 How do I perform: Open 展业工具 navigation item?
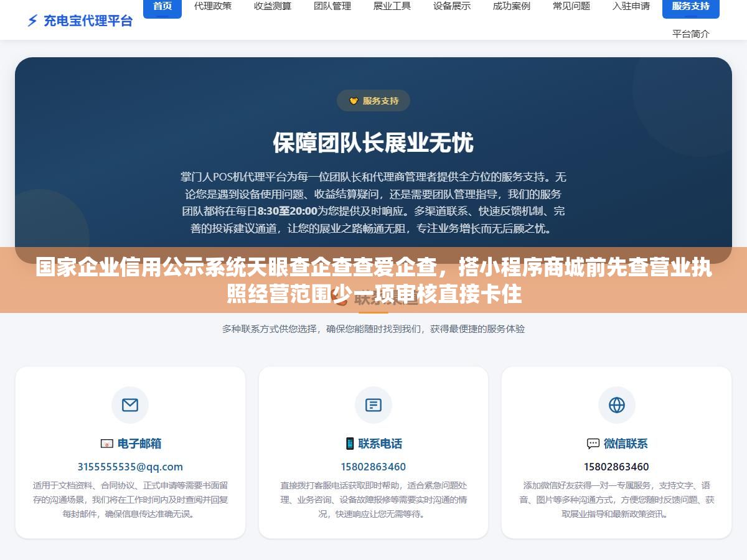tap(392, 6)
